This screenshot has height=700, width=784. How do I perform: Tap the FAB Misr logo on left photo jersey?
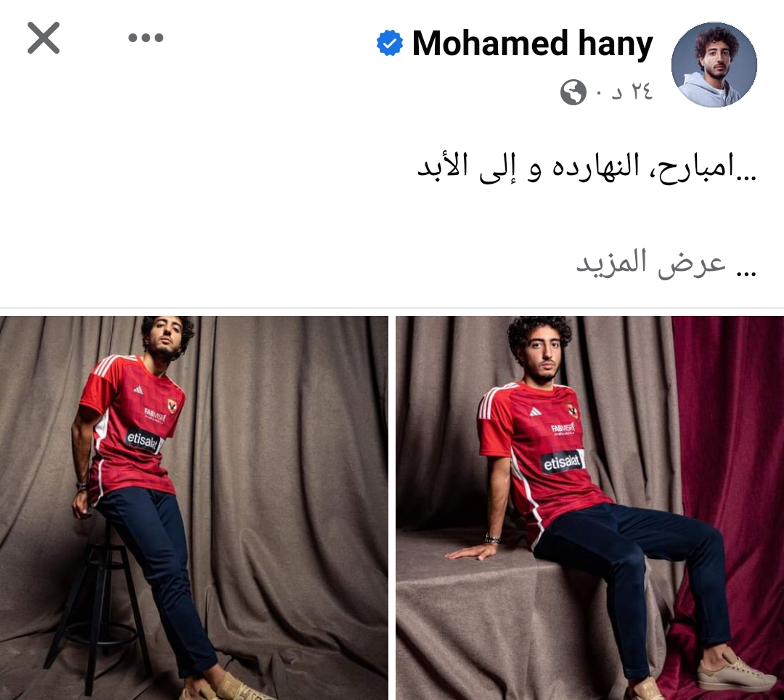[x=155, y=415]
